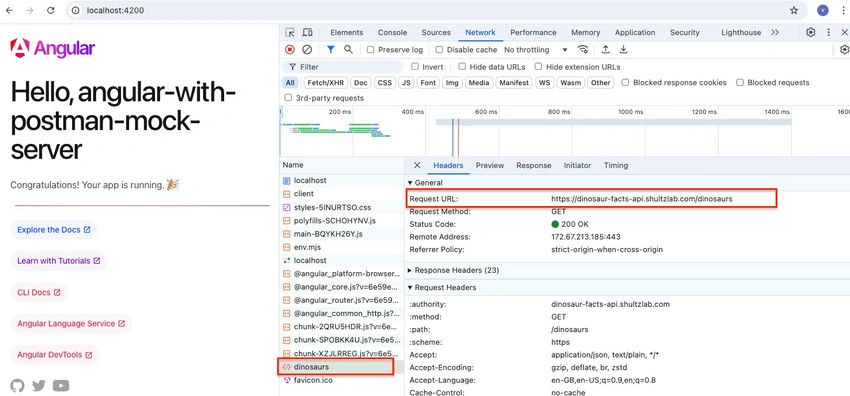Open network conditions wifi icon
This screenshot has width=850, height=396.
point(583,50)
